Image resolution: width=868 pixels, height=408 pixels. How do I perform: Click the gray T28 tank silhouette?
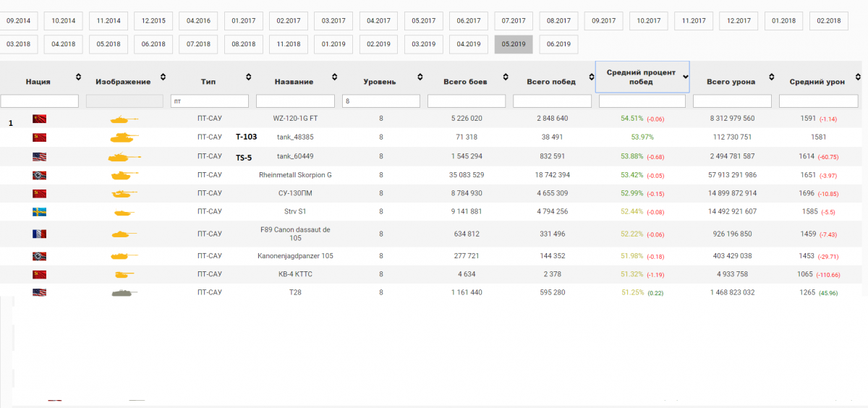122,292
